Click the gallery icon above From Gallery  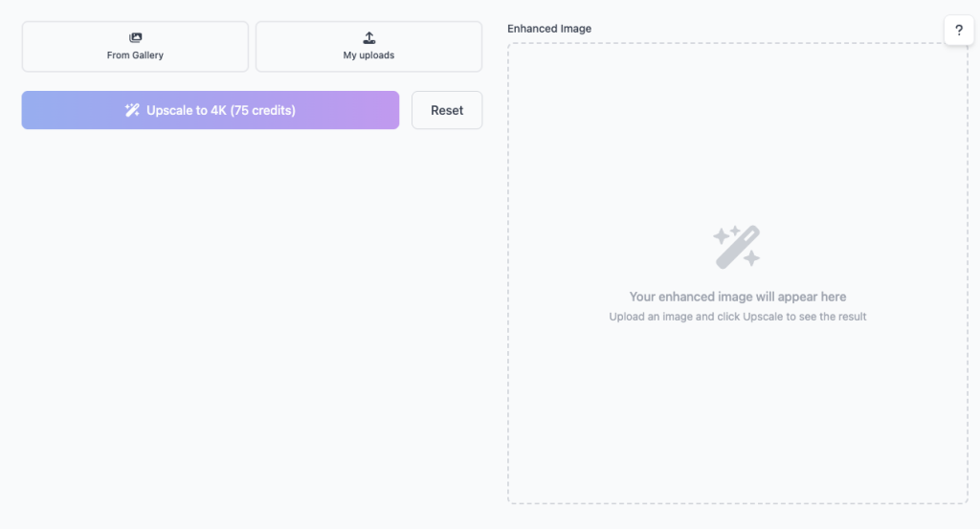(135, 38)
